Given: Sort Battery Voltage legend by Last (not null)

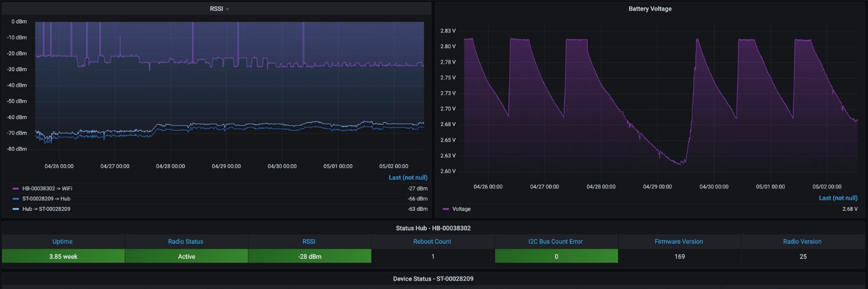Looking at the screenshot, I should click(838, 198).
